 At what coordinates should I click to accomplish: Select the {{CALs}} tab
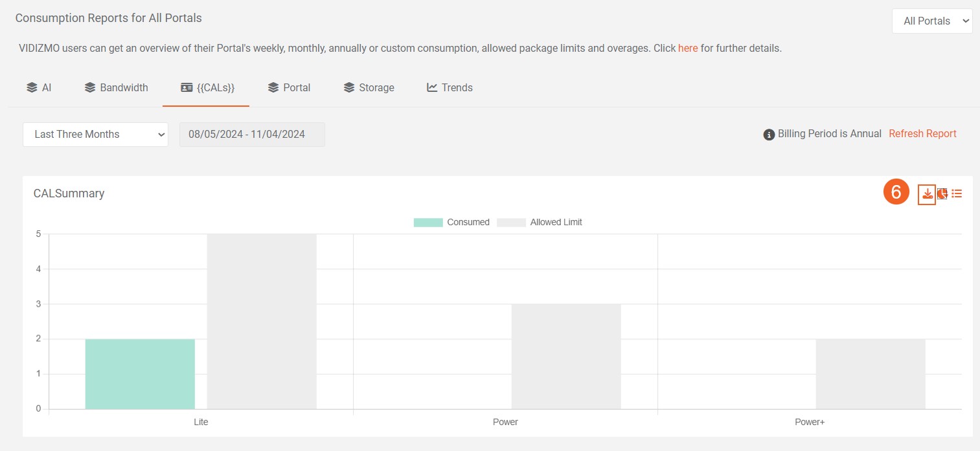point(207,87)
